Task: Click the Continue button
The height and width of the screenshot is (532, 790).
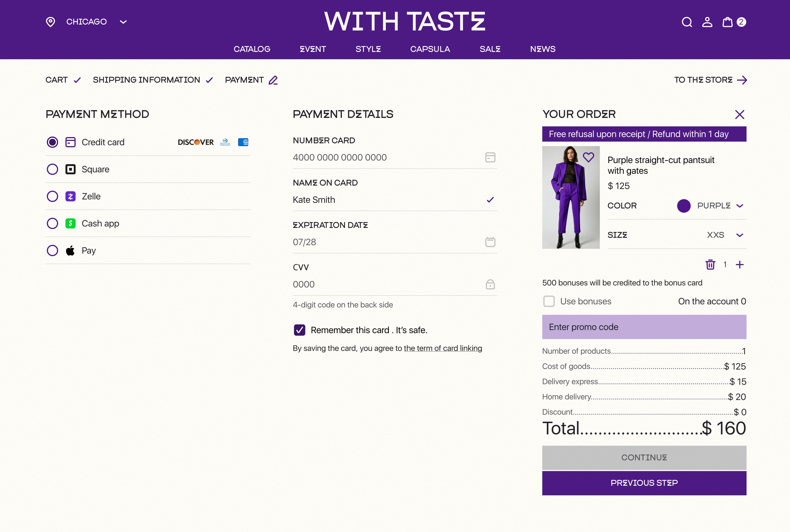Action: 644,458
